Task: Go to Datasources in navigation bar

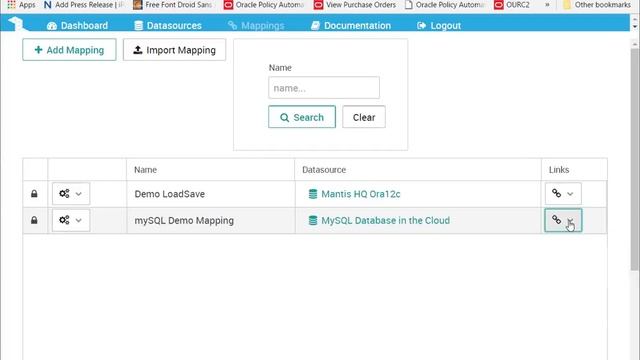Action: [168, 26]
